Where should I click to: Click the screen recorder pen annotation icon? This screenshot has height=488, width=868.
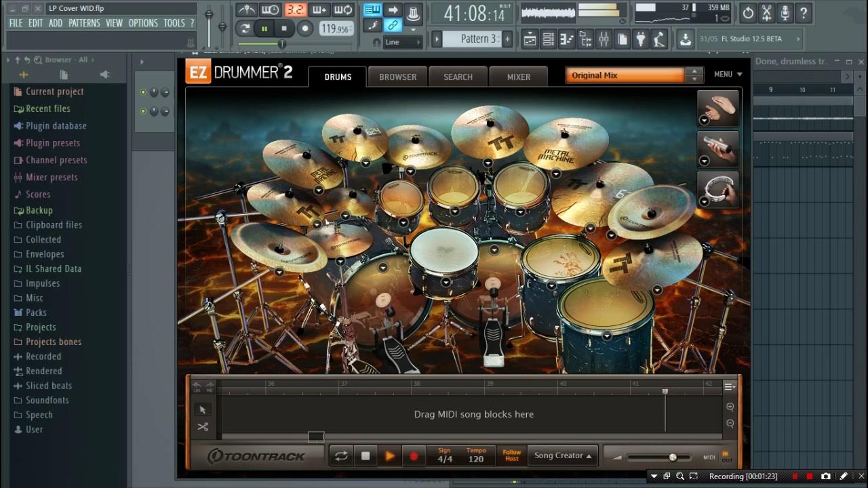click(x=843, y=476)
